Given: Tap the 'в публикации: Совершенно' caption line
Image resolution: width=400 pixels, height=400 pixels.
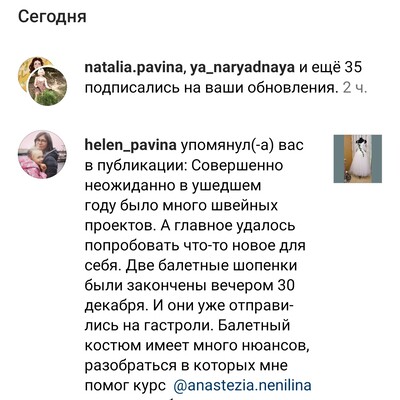Looking at the screenshot, I should pos(184,166).
